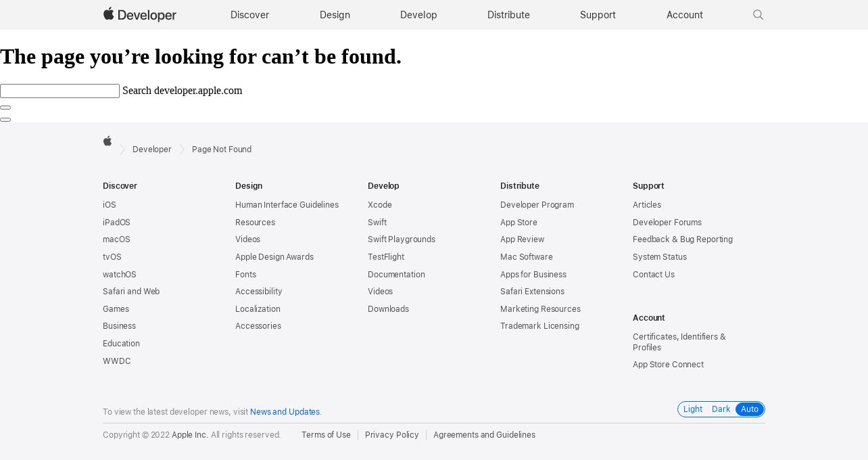Open the Distribute menu in top navigation

click(508, 15)
